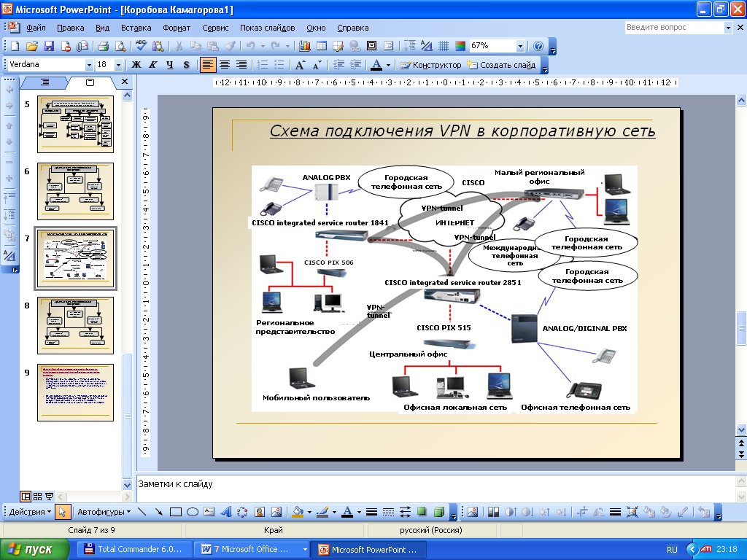Toggle text shadow S button
This screenshot has width=747, height=560.
point(186,65)
